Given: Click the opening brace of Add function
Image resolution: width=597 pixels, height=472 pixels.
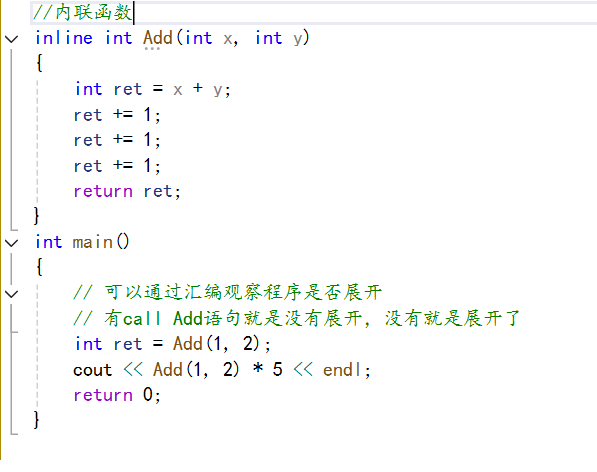Looking at the screenshot, I should coord(39,63).
